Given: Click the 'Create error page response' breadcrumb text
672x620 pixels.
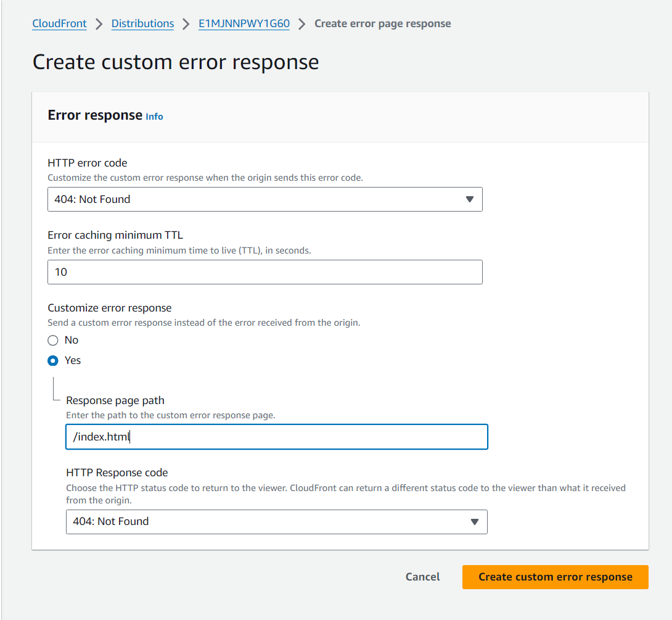Looking at the screenshot, I should point(382,23).
